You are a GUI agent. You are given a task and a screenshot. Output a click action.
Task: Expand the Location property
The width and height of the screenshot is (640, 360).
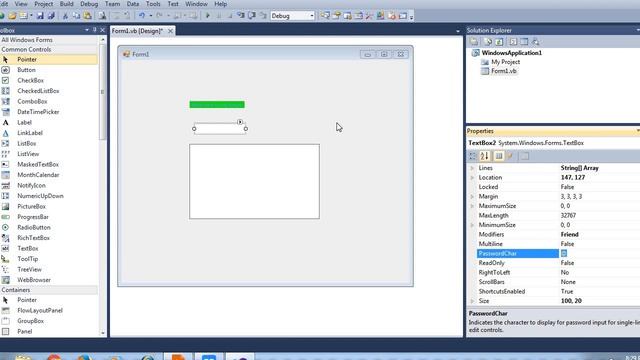pyautogui.click(x=472, y=178)
